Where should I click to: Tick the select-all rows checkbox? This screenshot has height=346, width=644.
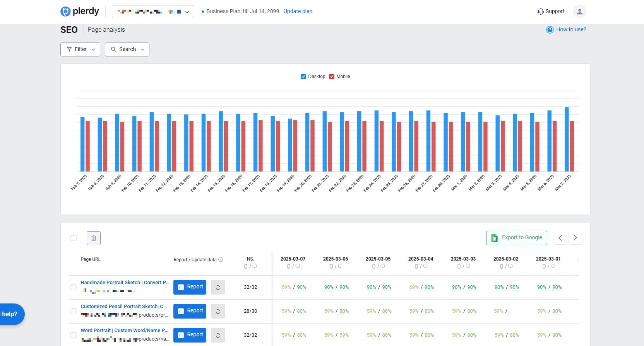74,238
